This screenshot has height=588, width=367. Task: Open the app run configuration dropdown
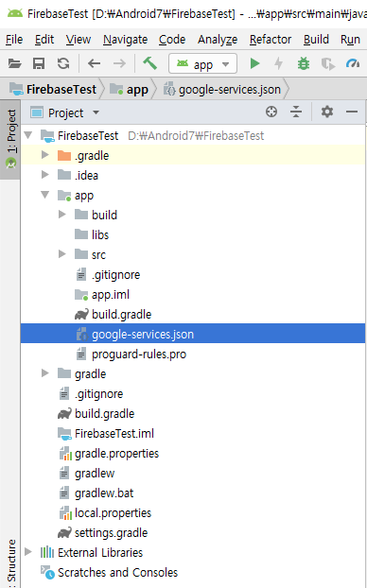pos(203,63)
